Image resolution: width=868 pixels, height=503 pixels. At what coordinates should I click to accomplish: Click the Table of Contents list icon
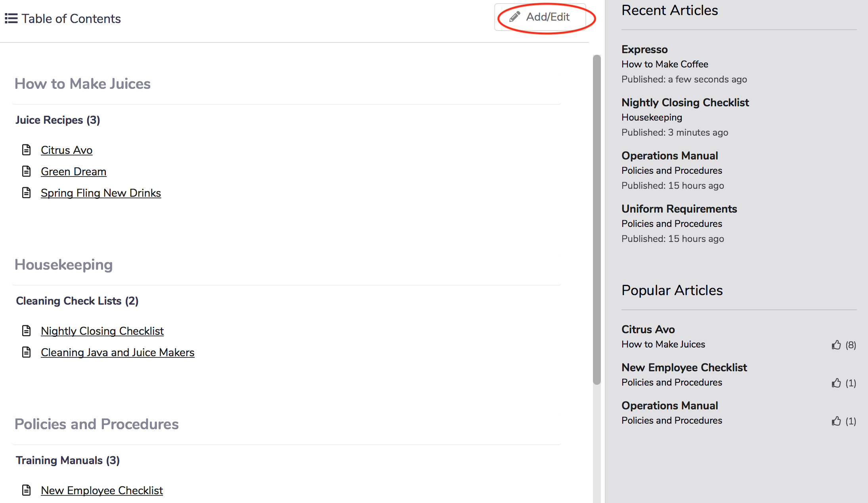pyautogui.click(x=11, y=19)
